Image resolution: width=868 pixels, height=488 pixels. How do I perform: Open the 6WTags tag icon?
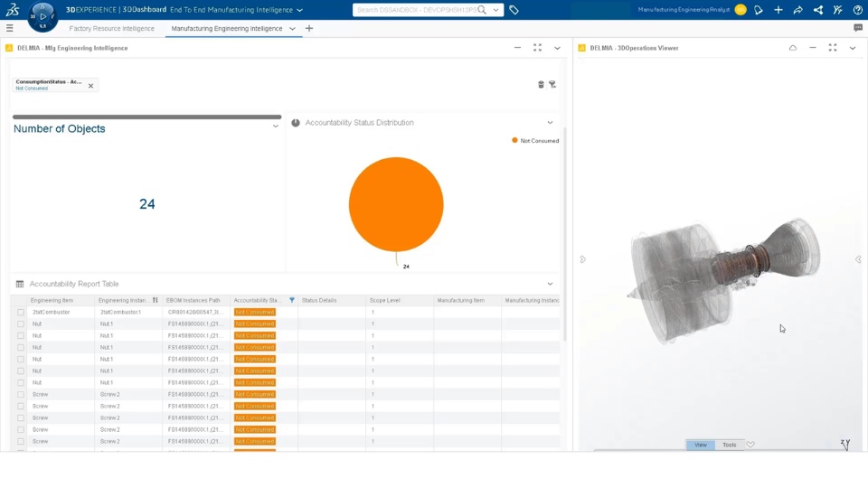coord(514,10)
